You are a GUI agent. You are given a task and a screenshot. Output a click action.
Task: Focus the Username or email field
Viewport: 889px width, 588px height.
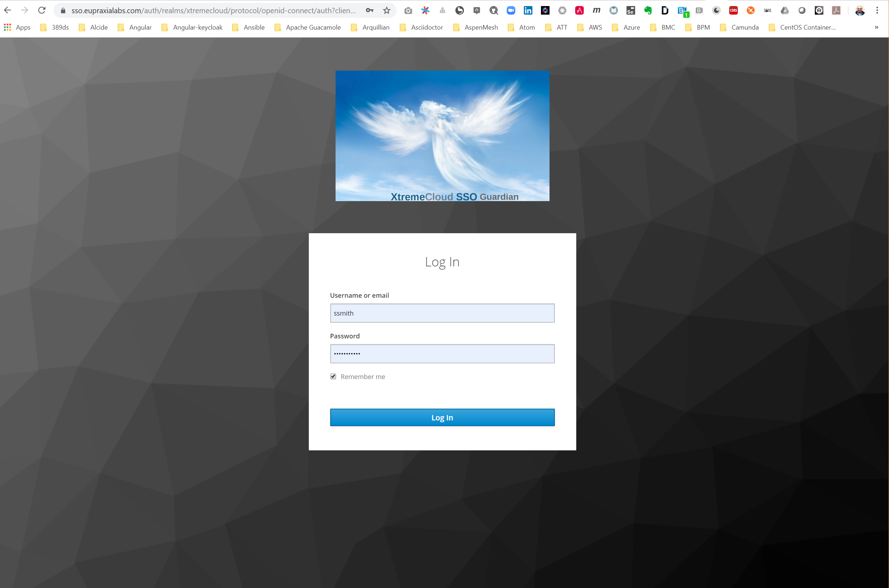[x=443, y=313]
